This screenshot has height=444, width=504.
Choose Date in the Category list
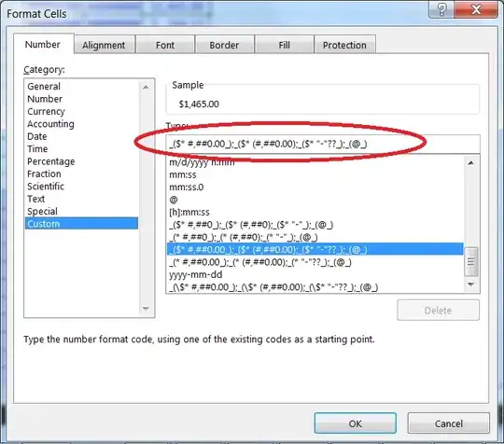81,136
